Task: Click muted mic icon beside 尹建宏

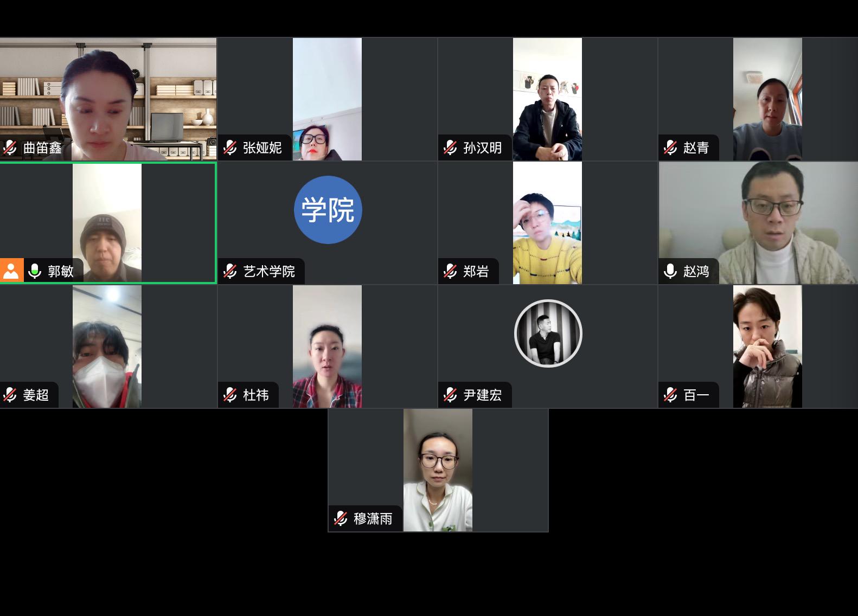Action: (x=450, y=395)
